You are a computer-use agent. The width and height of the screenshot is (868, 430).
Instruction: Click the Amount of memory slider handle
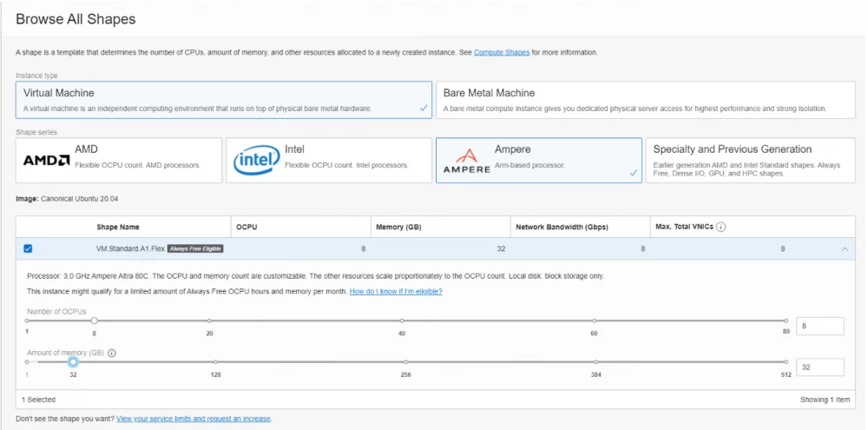pos(73,362)
